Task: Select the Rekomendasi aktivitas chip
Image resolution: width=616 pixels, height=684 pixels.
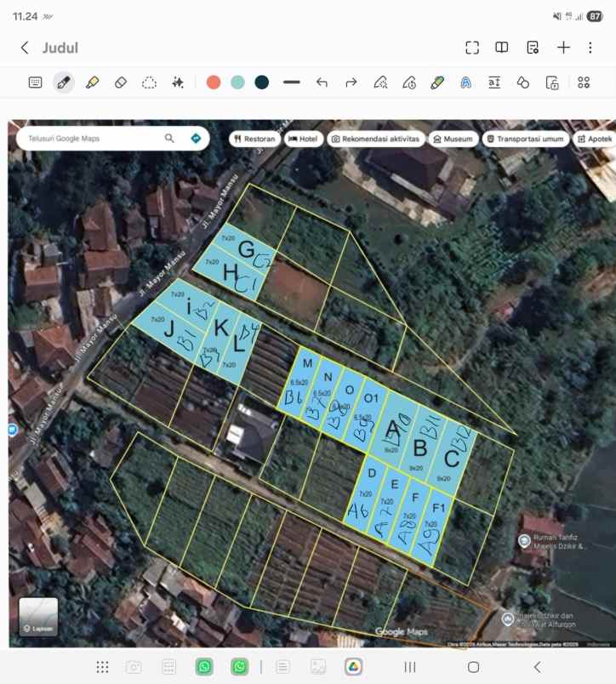Action: click(376, 139)
